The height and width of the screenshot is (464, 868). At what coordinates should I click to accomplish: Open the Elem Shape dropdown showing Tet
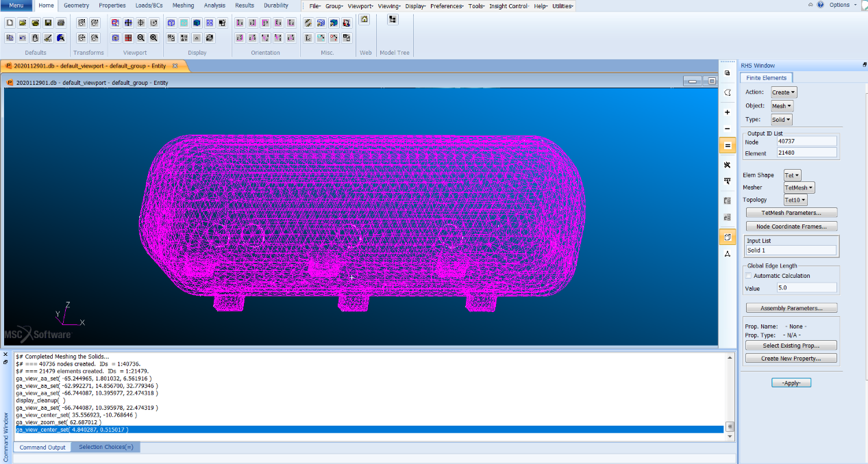pyautogui.click(x=792, y=175)
